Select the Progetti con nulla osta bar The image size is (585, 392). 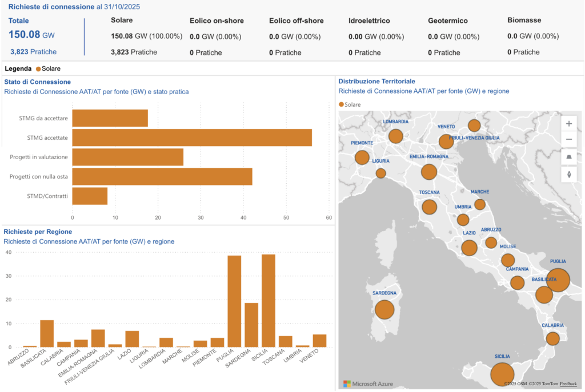[x=162, y=176]
